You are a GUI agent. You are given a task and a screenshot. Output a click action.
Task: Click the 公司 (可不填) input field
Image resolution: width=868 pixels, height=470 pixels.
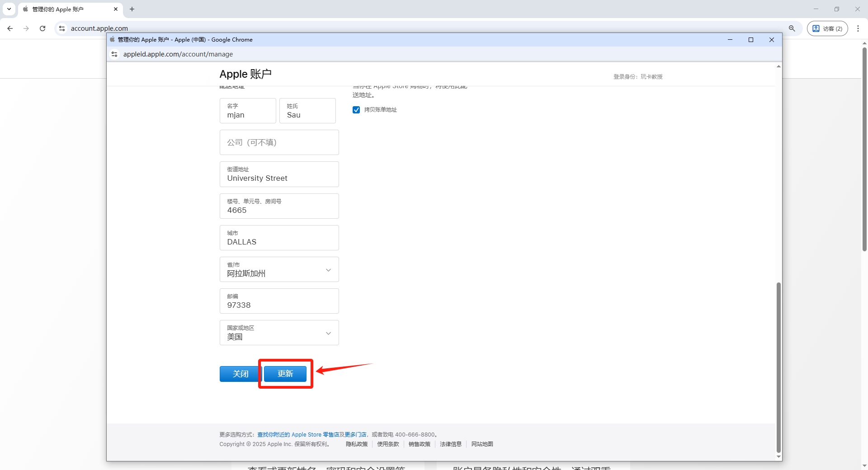point(279,142)
